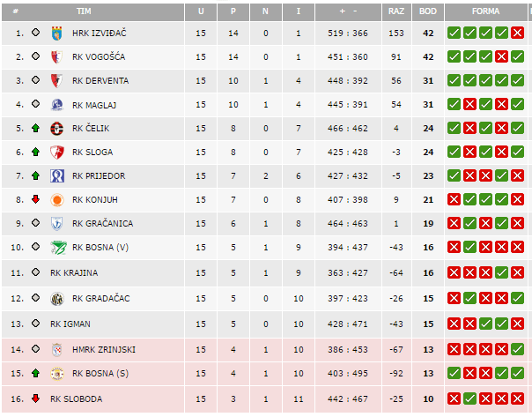This screenshot has height=417, width=532.
Task: Open the RK Krajina team link
Action: 74,272
